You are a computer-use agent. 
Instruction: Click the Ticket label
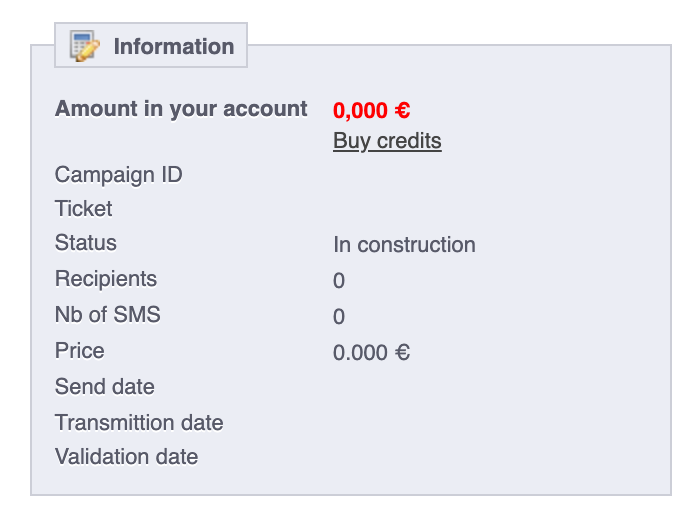pos(84,209)
